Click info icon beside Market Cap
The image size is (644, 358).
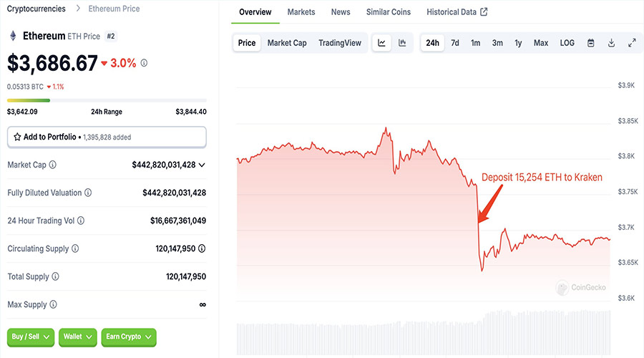click(53, 165)
